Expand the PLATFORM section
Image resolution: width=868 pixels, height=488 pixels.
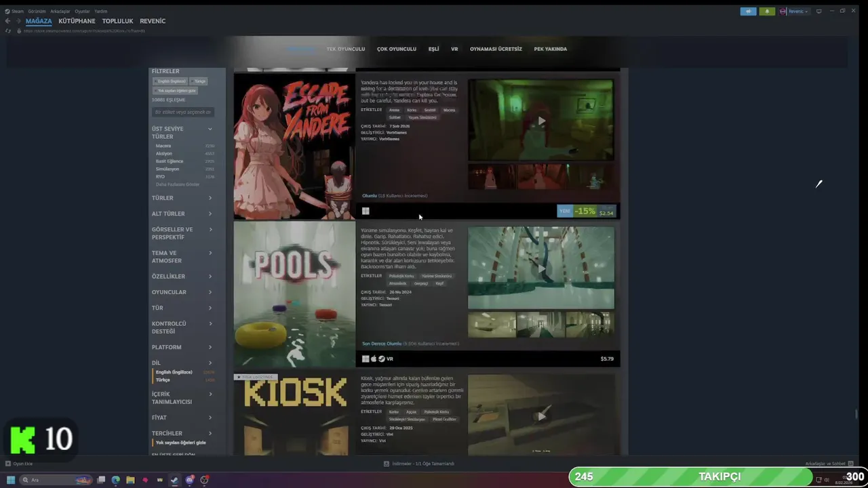(x=182, y=347)
